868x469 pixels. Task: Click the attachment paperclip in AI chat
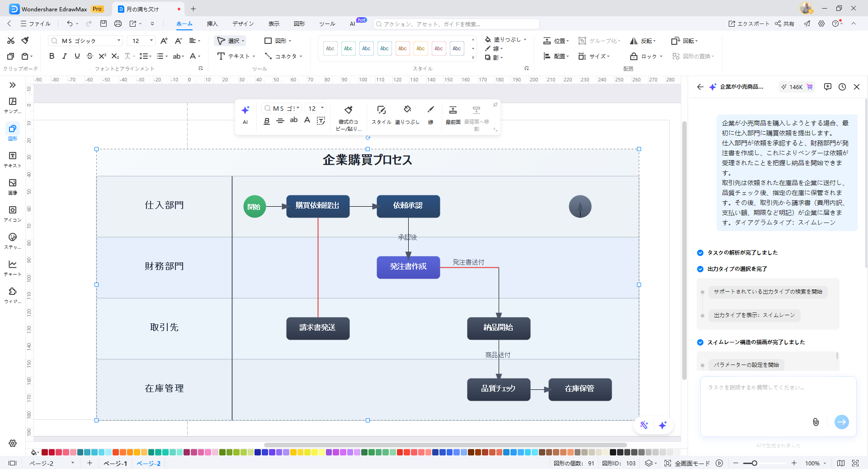[816, 422]
